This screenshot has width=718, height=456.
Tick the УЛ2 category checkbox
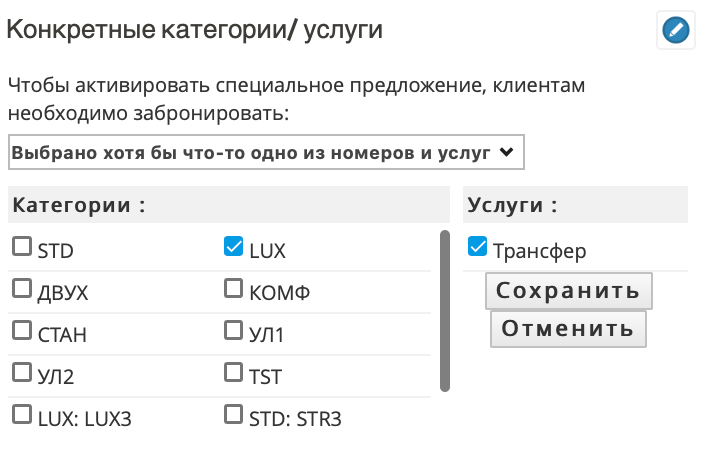[x=22, y=373]
